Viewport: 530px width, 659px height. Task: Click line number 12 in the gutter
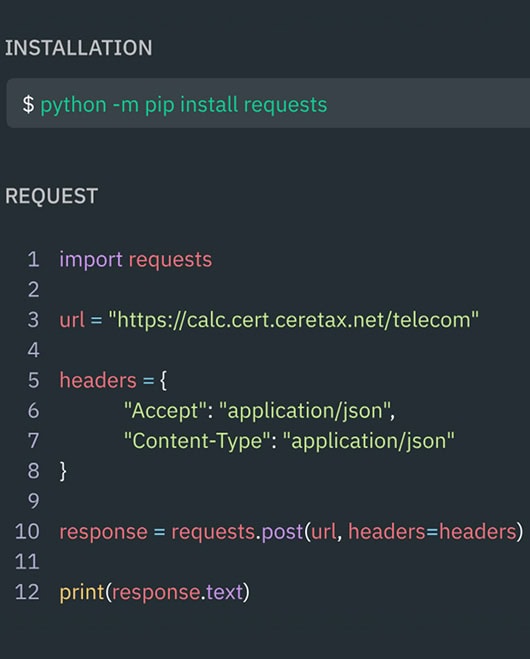[27, 592]
